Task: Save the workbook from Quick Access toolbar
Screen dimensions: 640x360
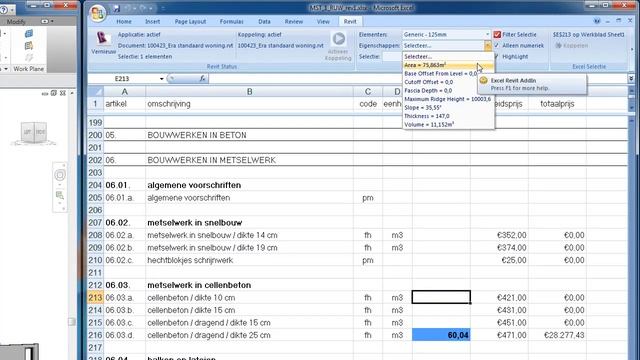Action: [117, 8]
